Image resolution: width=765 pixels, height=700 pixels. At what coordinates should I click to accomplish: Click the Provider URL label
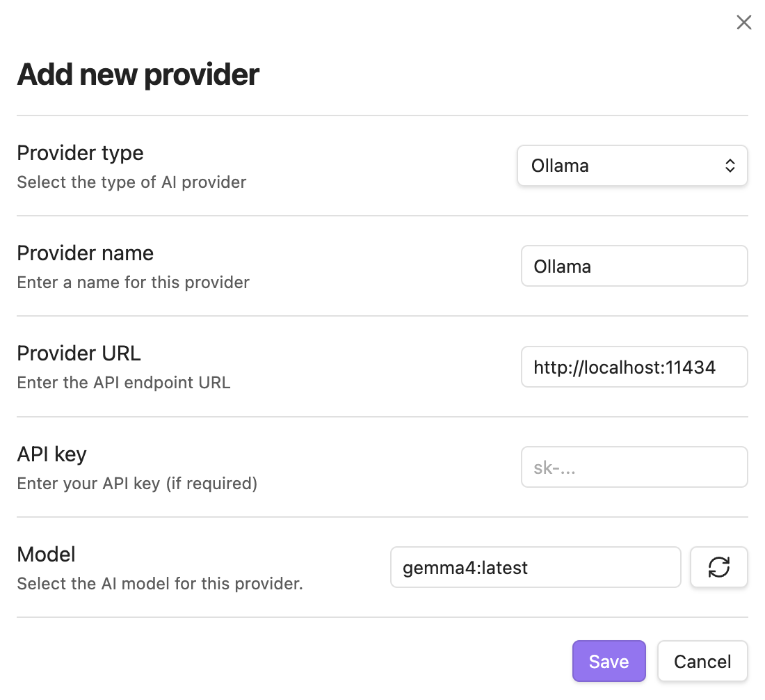(79, 353)
